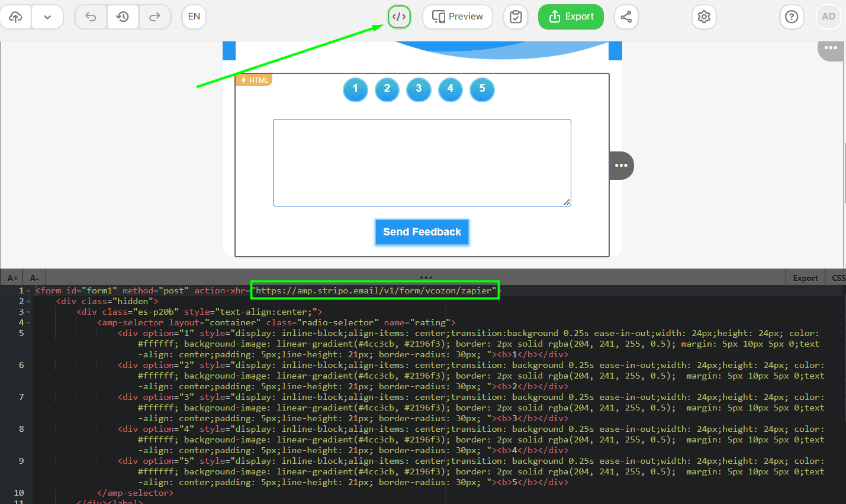Open the email Preview

(458, 17)
